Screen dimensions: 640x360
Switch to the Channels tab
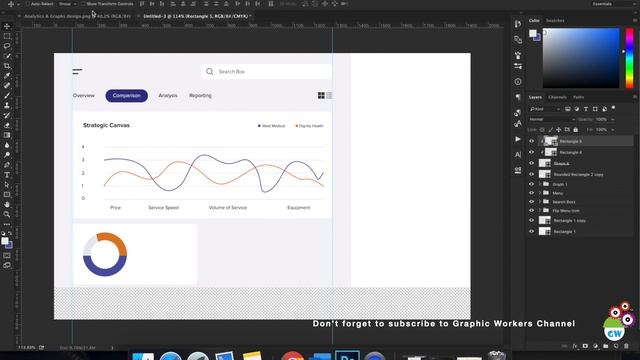(557, 97)
